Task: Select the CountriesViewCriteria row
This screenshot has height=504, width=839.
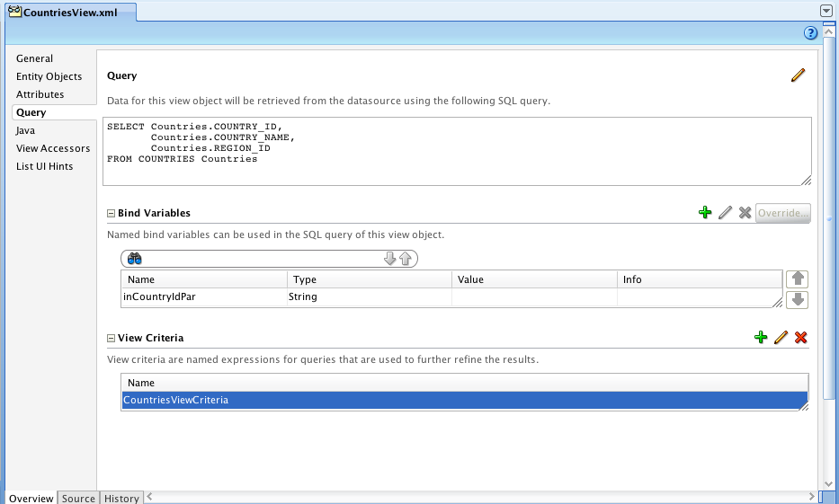Action: pos(464,401)
